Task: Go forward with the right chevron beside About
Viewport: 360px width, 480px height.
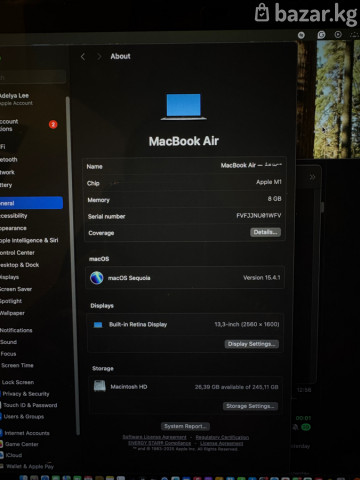Action: [99, 57]
